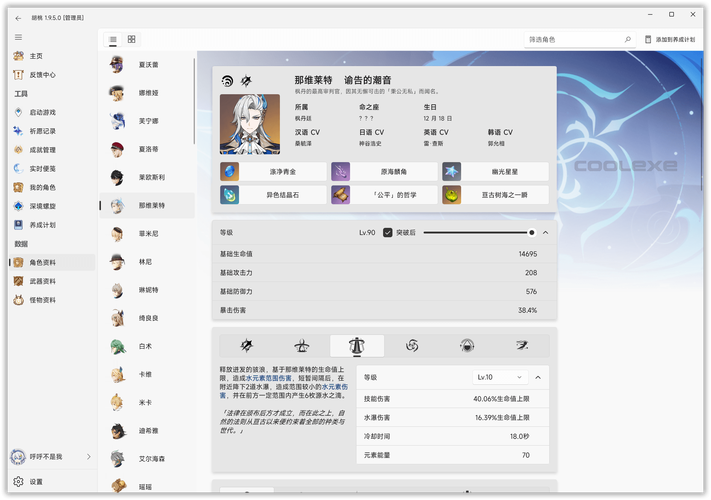This screenshot has width=711, height=500.
Task: Select the first skill tab (normal attack)
Action: pos(247,346)
